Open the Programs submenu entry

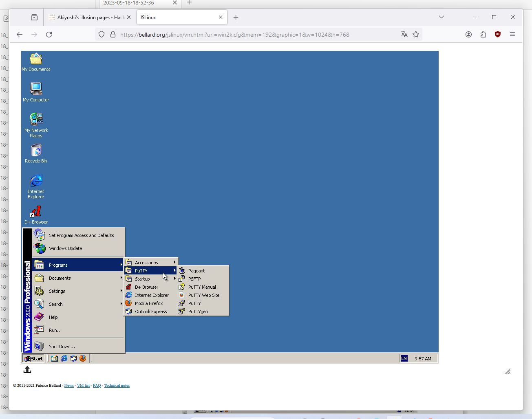click(78, 265)
